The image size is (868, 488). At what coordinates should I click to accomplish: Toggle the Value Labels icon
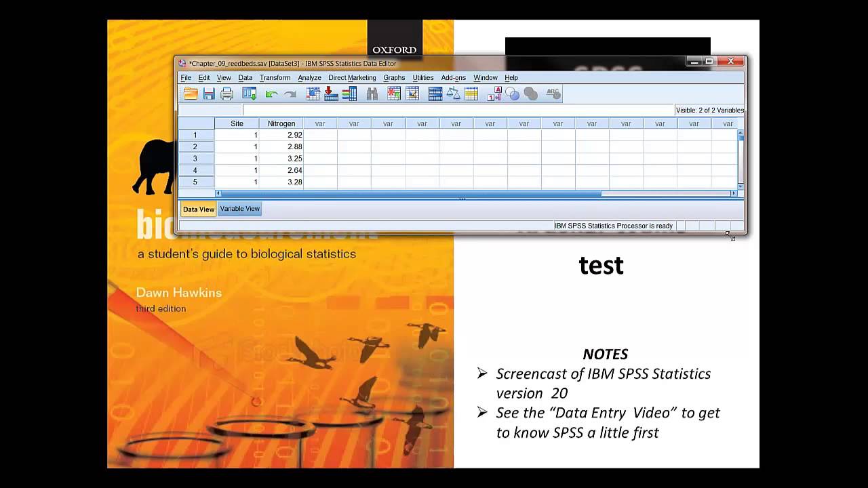point(494,94)
